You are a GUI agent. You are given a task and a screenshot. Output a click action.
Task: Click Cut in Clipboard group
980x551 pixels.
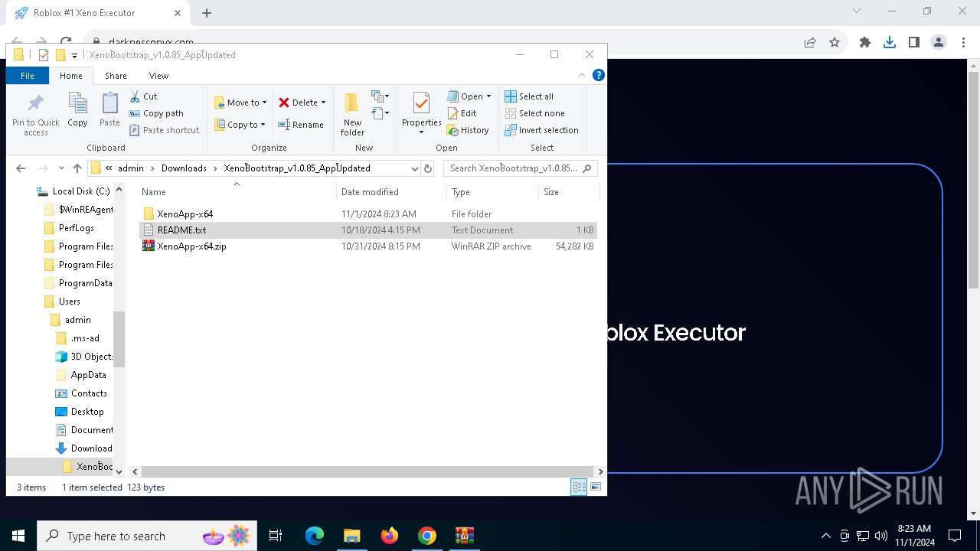[x=143, y=96]
